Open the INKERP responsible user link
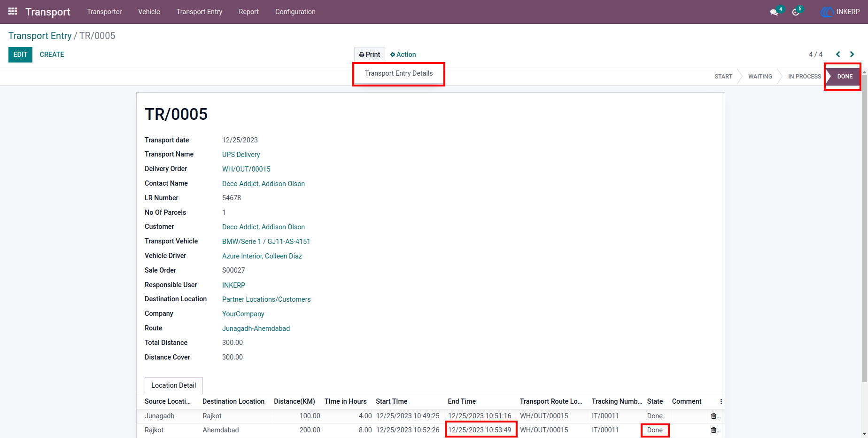868x438 pixels. point(233,285)
